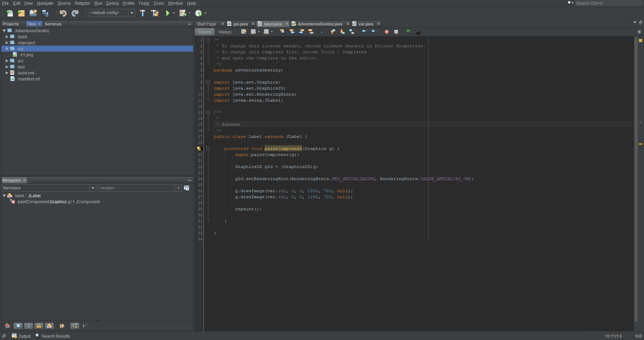Open the Search Results window
Image resolution: width=644 pixels, height=340 pixels.
click(x=55, y=336)
